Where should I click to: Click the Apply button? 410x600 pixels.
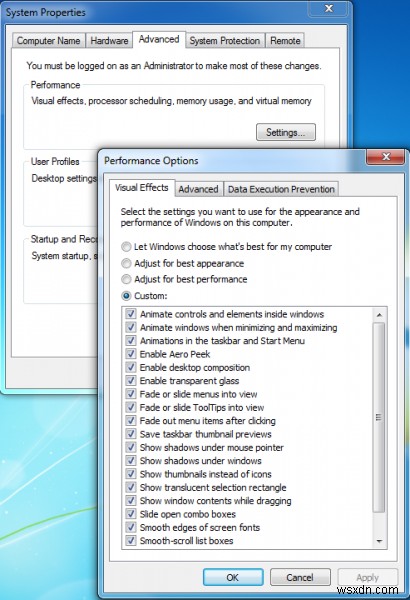368,577
